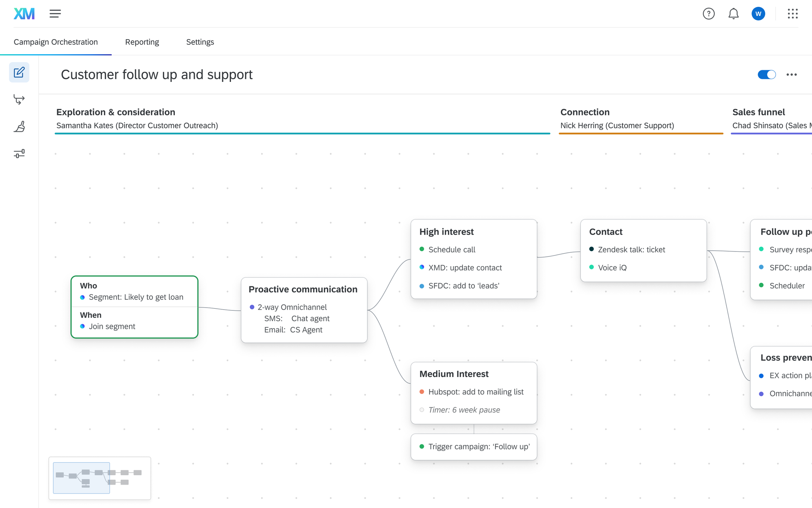Switch to the Reporting tab

point(142,42)
